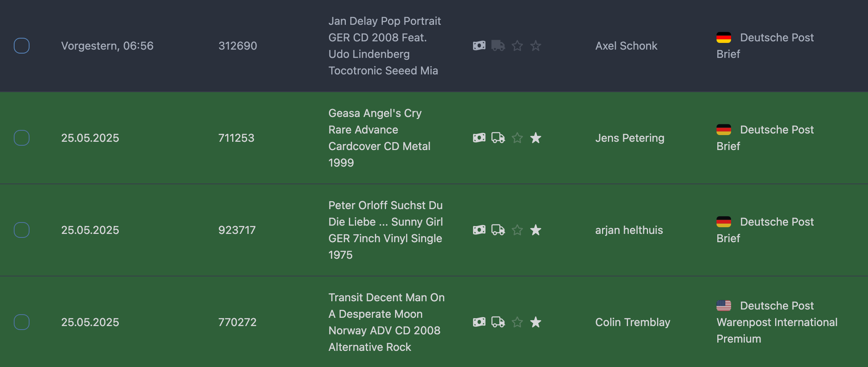Click empty star icon in arjan helthuis row
868x367 pixels.
(517, 230)
